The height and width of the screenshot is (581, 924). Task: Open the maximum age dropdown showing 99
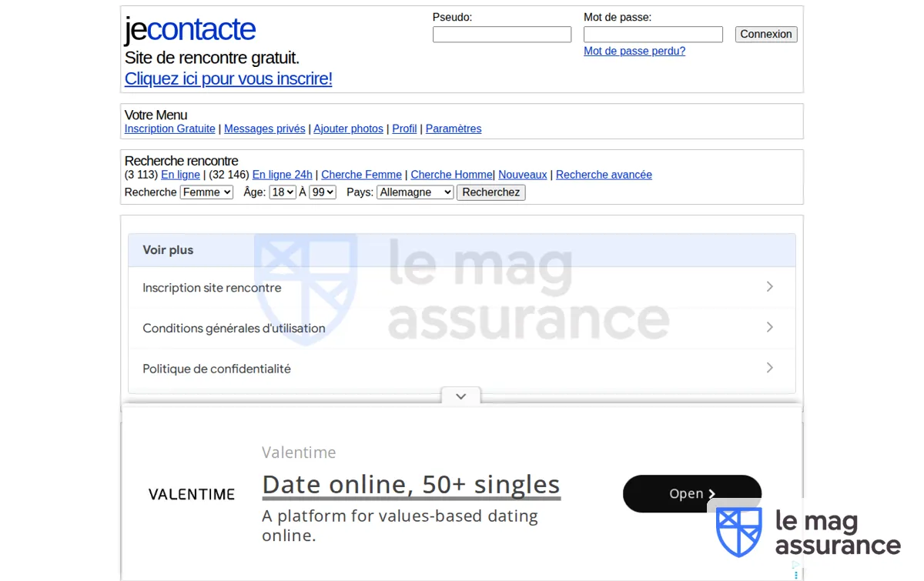[x=323, y=192]
